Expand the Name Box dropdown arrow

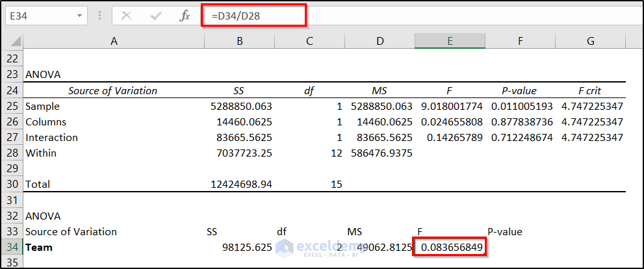pos(79,16)
